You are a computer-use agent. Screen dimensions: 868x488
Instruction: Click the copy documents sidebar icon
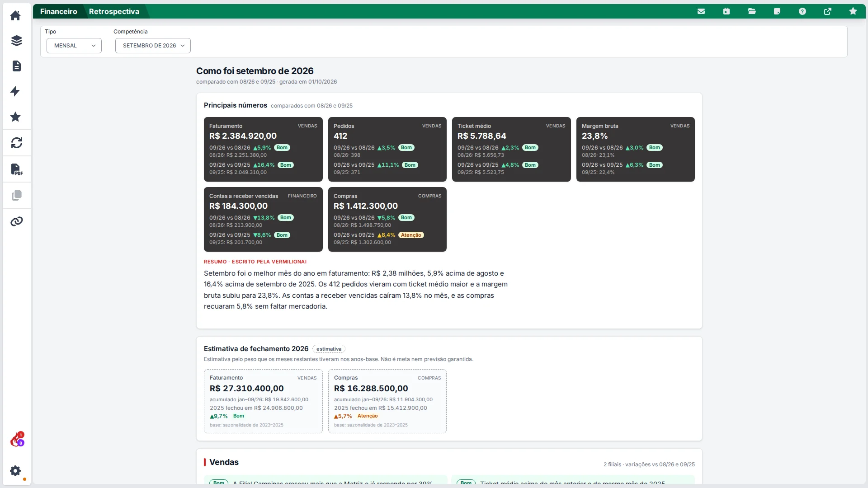pyautogui.click(x=16, y=195)
